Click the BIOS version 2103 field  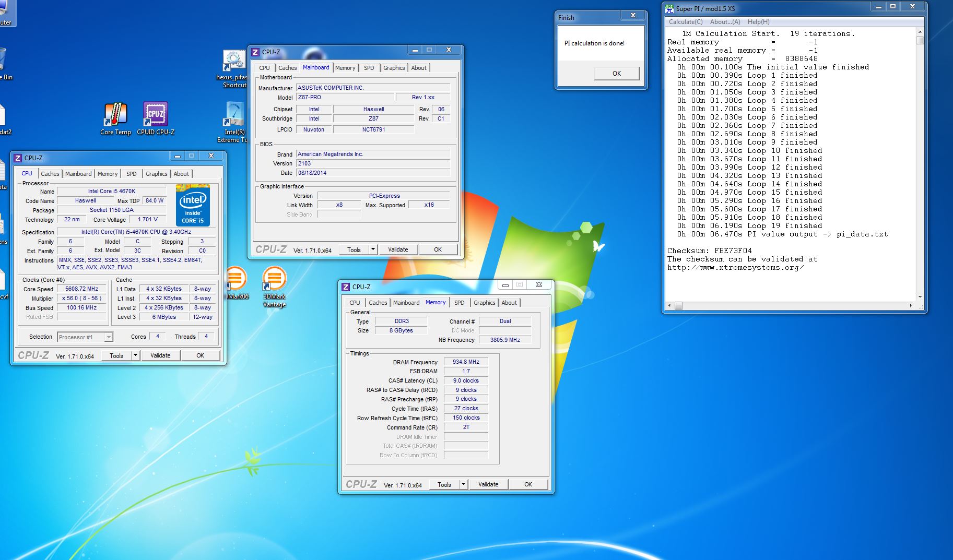[x=373, y=163]
